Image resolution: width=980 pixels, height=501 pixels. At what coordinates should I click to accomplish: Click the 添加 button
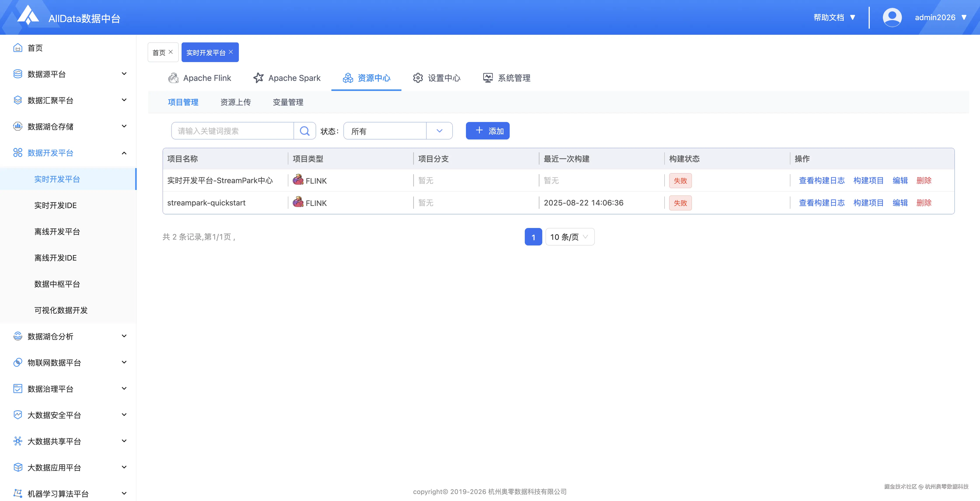point(488,131)
